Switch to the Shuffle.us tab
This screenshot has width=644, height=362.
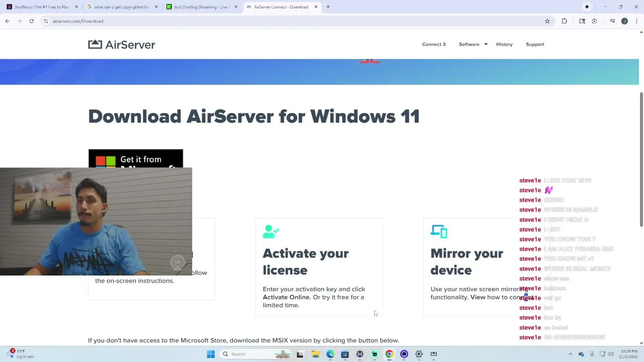point(41,7)
